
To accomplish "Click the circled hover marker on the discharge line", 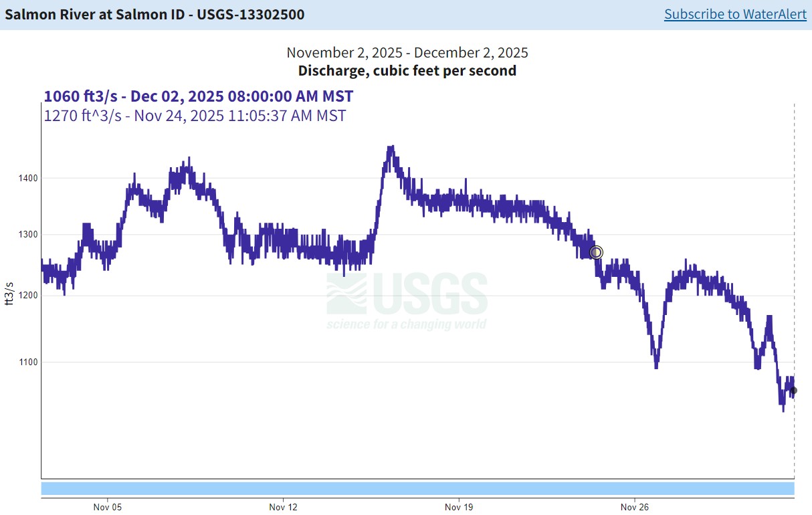I will [596, 252].
